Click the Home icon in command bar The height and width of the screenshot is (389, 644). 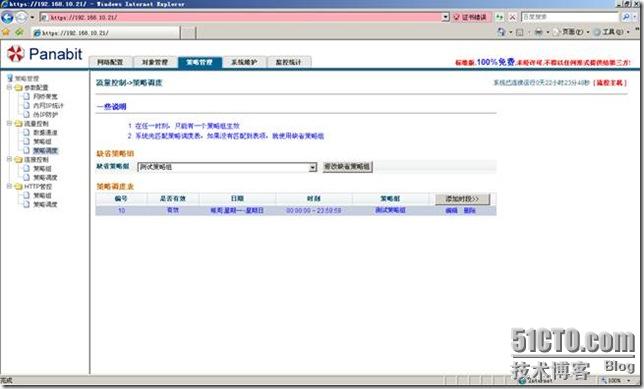click(501, 32)
